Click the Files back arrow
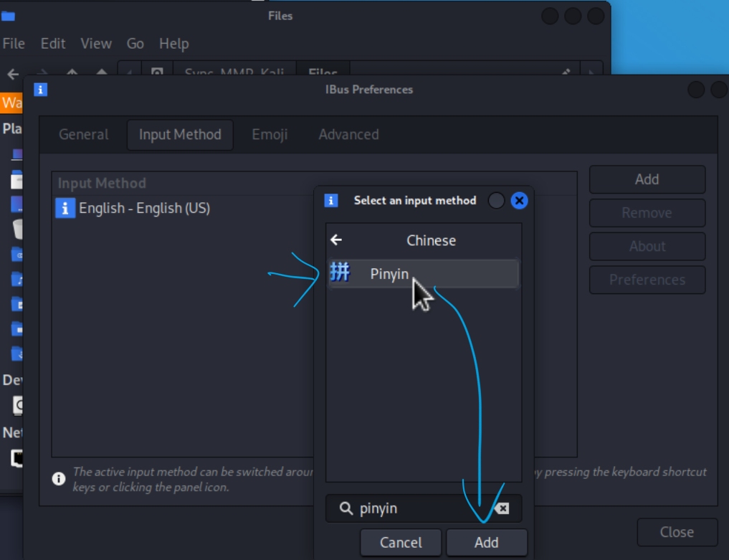This screenshot has height=560, width=729. coord(13,73)
